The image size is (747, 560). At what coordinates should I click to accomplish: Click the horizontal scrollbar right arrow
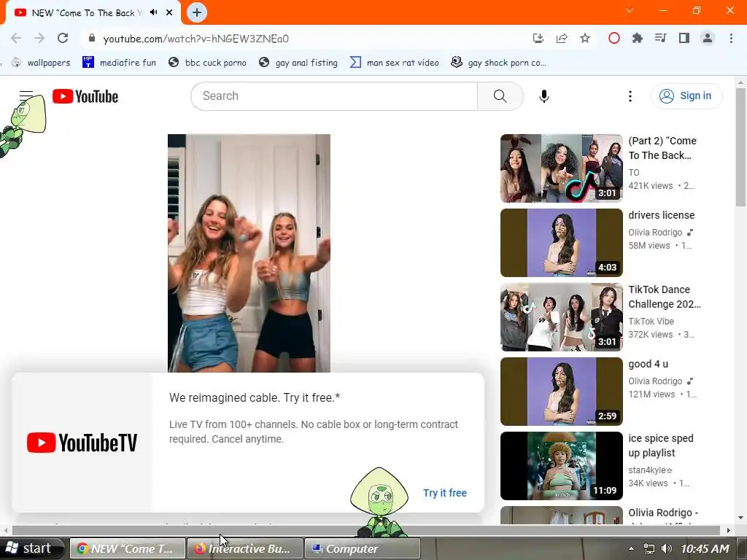pos(728,530)
